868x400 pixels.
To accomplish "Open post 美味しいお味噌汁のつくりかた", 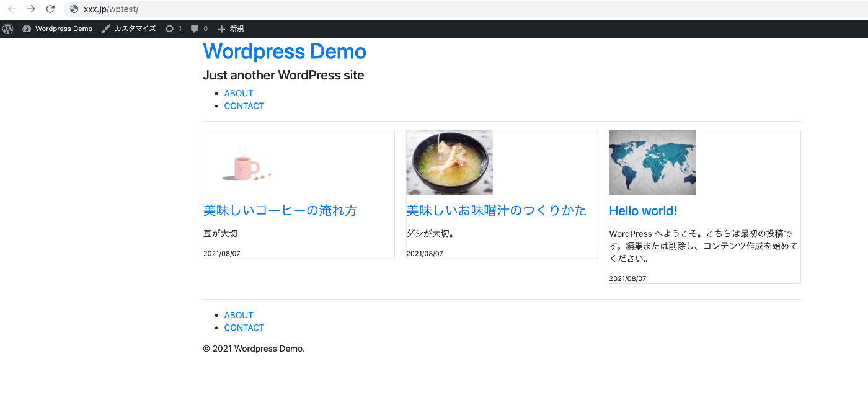I will tap(497, 211).
